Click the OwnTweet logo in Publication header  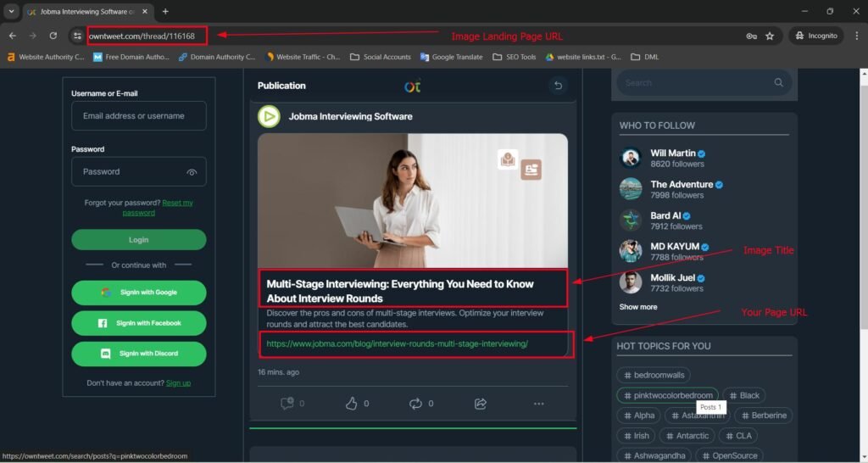coord(413,86)
